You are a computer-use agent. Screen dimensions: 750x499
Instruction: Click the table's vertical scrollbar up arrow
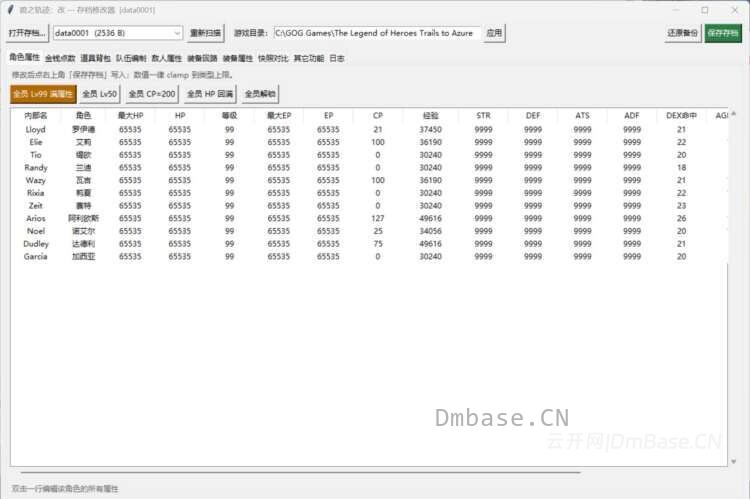click(x=734, y=114)
